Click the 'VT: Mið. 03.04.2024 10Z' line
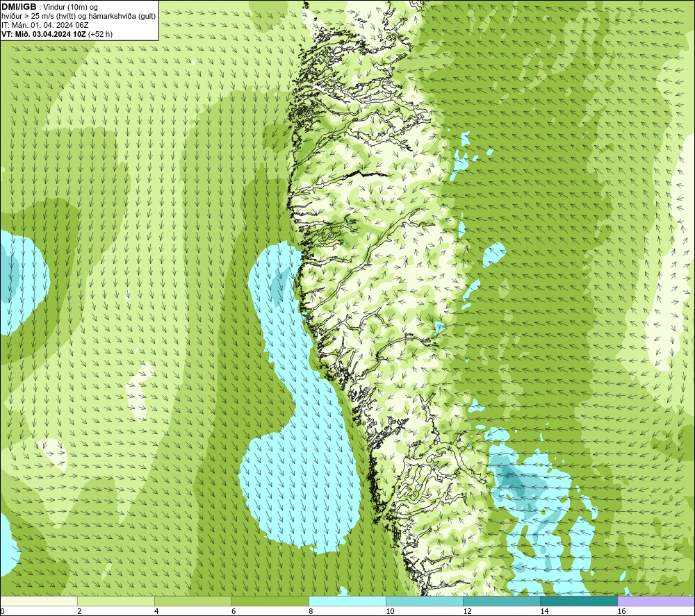Screen dimensions: 695x616 pyautogui.click(x=44, y=34)
